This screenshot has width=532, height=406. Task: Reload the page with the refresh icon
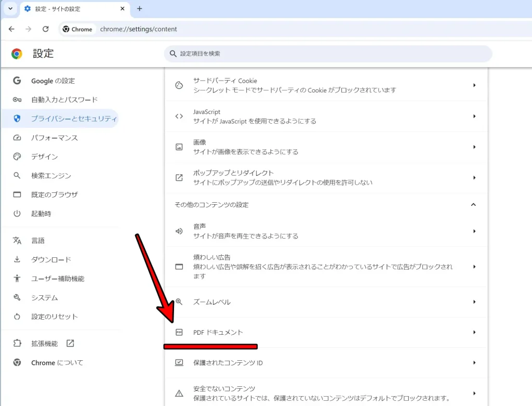tap(45, 29)
